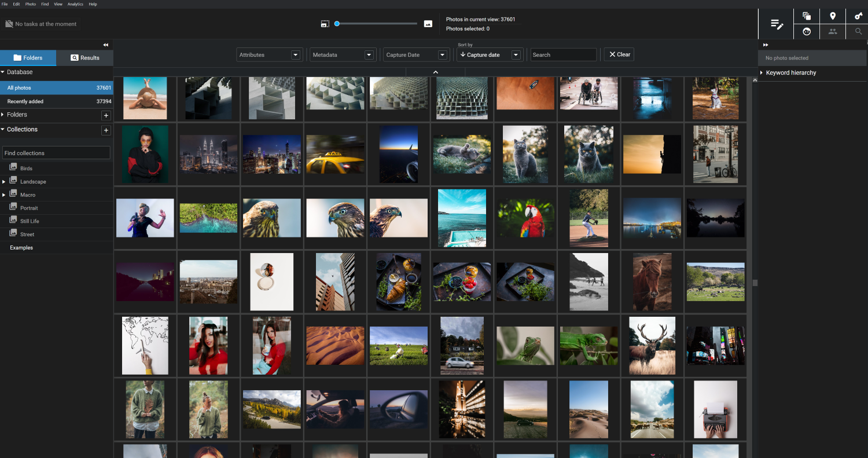Switch to the Results tab
The image size is (868, 458).
[x=85, y=58]
